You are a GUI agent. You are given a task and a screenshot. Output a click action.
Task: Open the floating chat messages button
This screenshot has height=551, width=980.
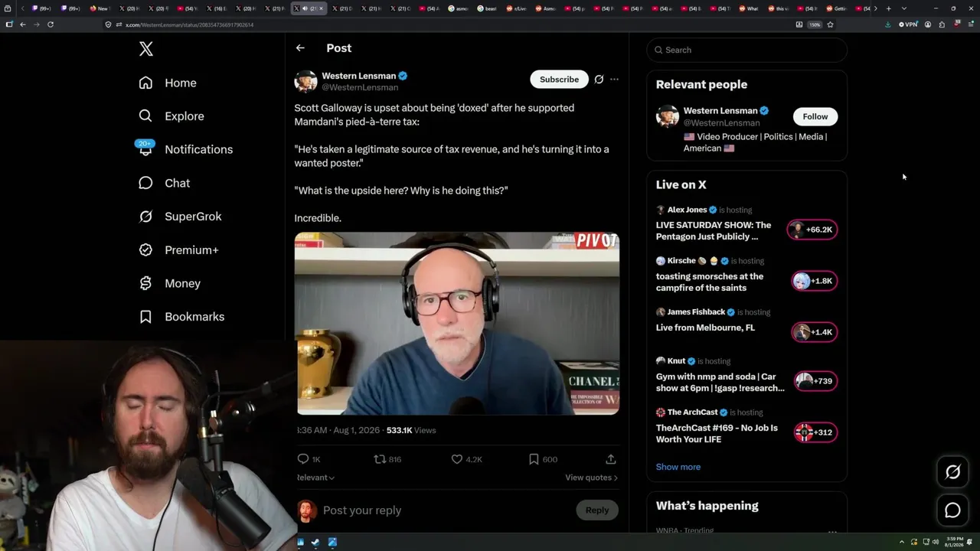point(952,510)
